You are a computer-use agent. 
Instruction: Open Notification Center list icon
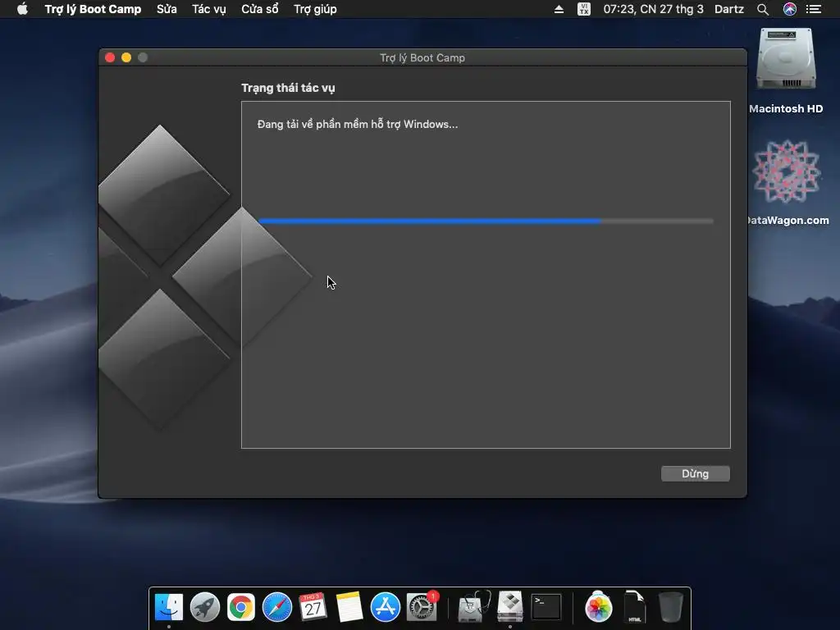coord(814,9)
